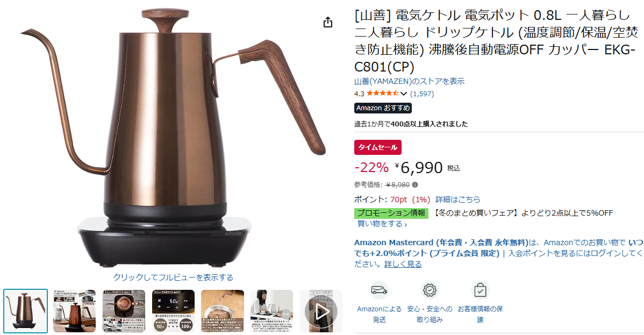Select the 50°C temperature display thumbnail
The height and width of the screenshot is (335, 644).
click(173, 311)
